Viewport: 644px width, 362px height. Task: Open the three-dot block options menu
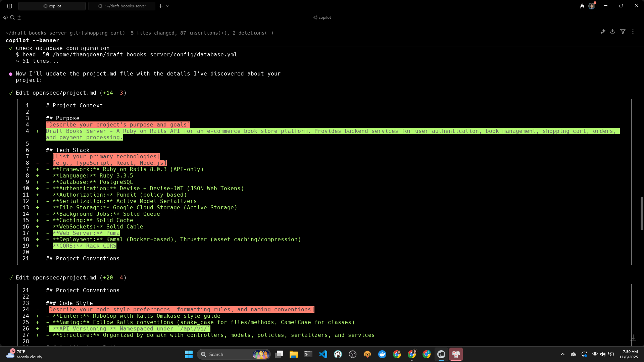pos(633,32)
